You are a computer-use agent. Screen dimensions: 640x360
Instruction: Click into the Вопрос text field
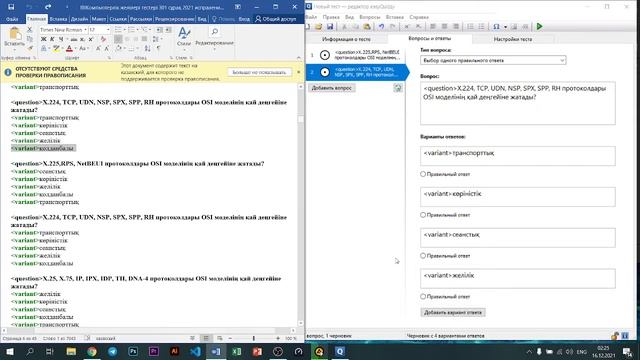click(x=518, y=103)
